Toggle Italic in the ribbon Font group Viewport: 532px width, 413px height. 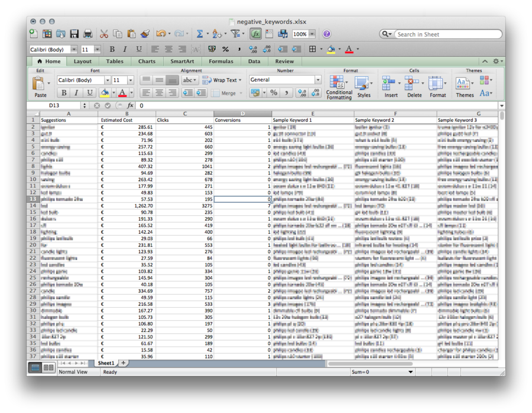click(x=77, y=93)
